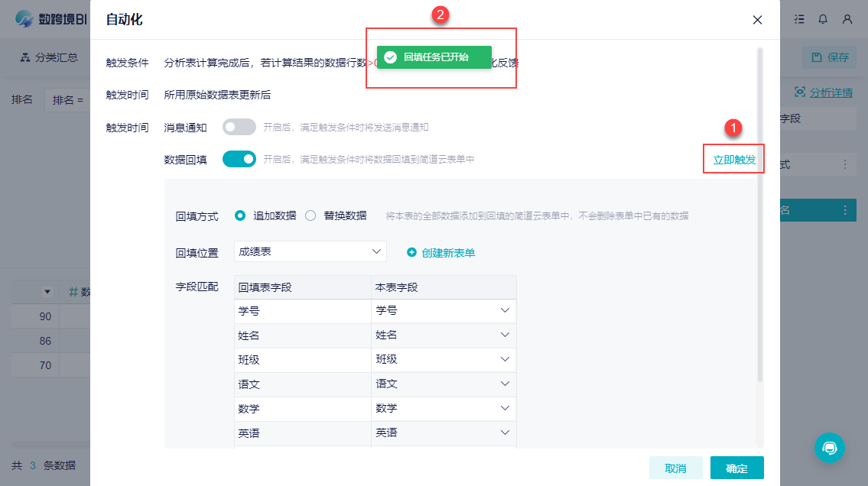The height and width of the screenshot is (486, 868).
Task: Click the plus icon to create new form
Action: (411, 252)
